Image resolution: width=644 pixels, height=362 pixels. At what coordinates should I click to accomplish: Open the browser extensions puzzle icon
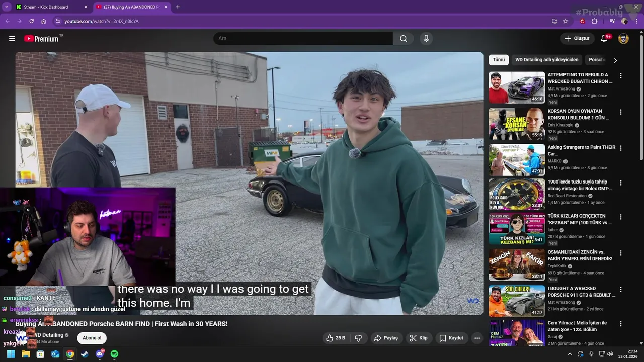pos(595,21)
